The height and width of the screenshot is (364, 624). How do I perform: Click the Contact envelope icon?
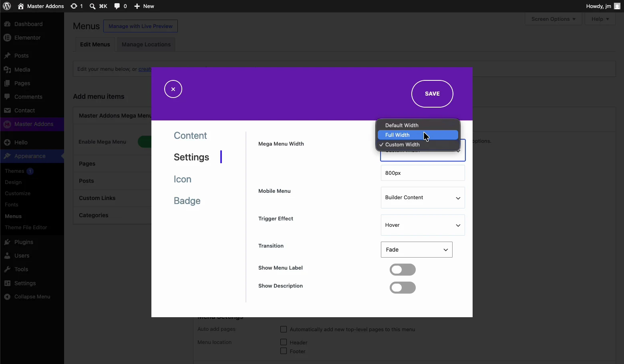(x=7, y=110)
